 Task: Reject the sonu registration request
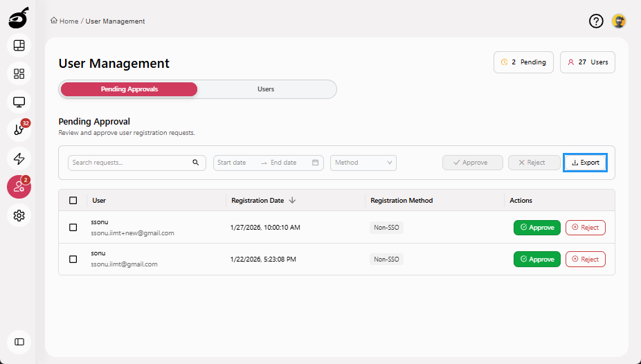586,260
